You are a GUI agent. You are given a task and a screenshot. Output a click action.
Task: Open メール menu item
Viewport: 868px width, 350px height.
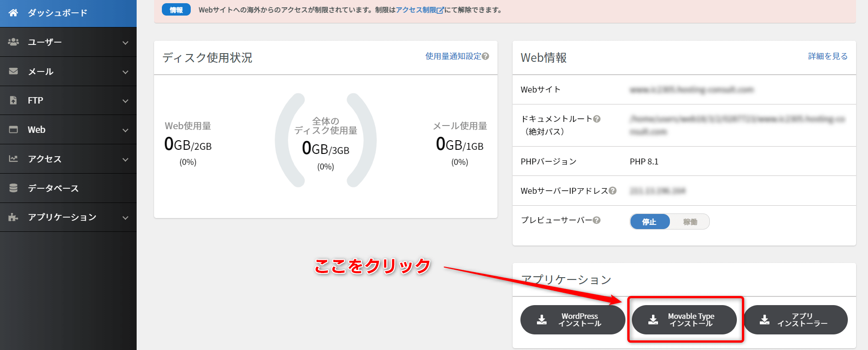pyautogui.click(x=68, y=71)
